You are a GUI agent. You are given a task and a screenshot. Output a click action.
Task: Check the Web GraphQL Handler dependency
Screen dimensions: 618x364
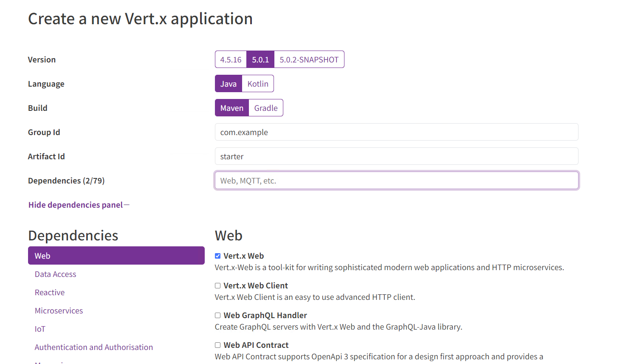click(217, 315)
